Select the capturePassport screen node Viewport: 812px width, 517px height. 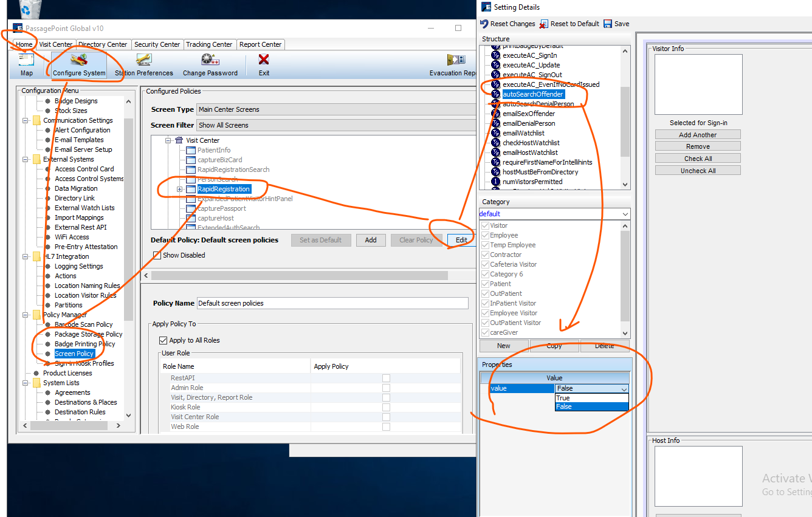tap(221, 208)
